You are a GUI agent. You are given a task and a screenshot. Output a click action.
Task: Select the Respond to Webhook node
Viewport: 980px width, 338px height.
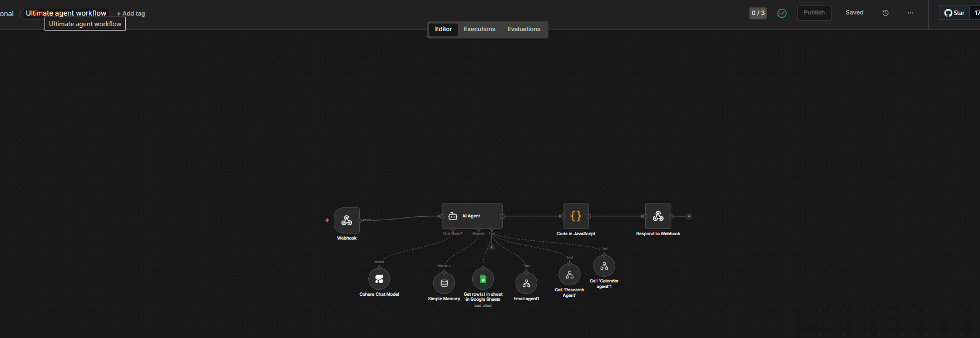tap(658, 216)
